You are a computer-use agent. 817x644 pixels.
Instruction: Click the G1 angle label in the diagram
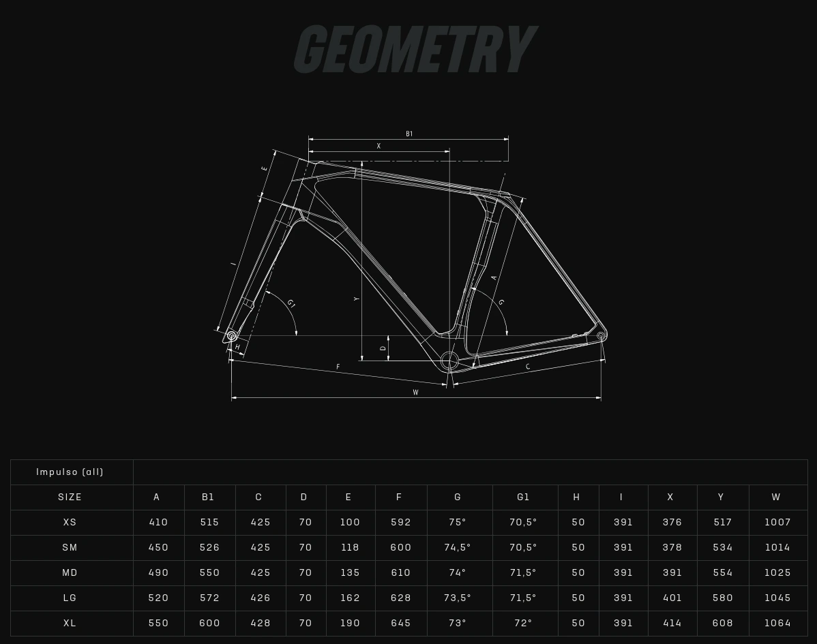[x=291, y=303]
